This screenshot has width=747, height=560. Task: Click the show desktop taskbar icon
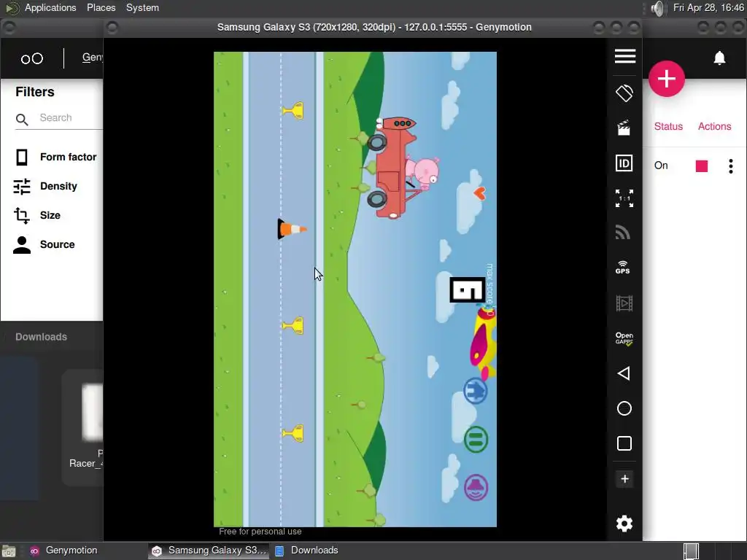coord(9,551)
